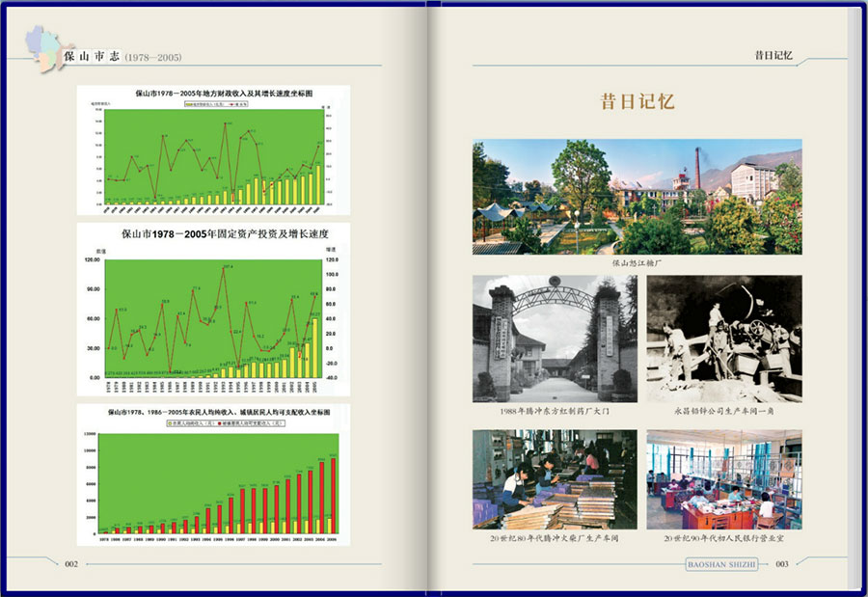Open the 人民银行营业室 bank photo
Screen dimensions: 868x597
click(x=723, y=479)
